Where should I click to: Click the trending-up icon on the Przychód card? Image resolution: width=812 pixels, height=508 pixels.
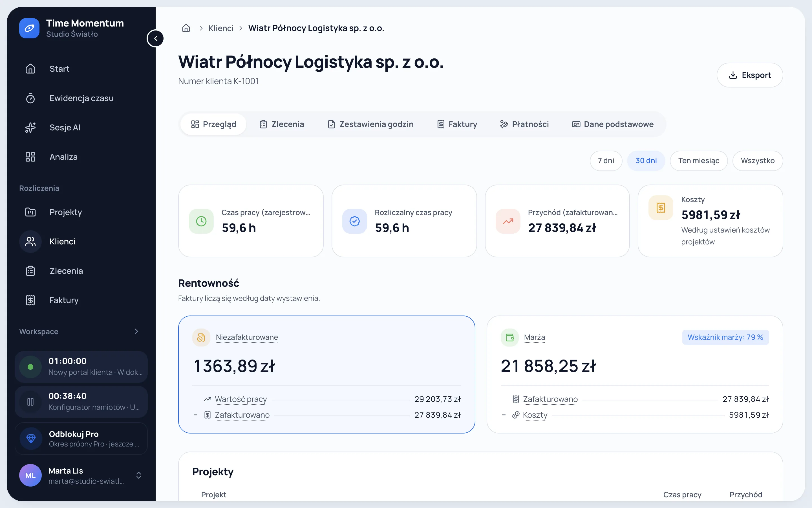(508, 221)
